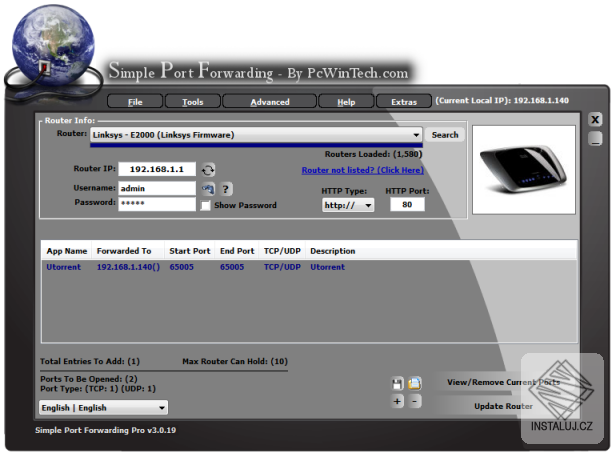Open the Tools menu
Viewport: 612px width, 453px height.
[x=193, y=102]
